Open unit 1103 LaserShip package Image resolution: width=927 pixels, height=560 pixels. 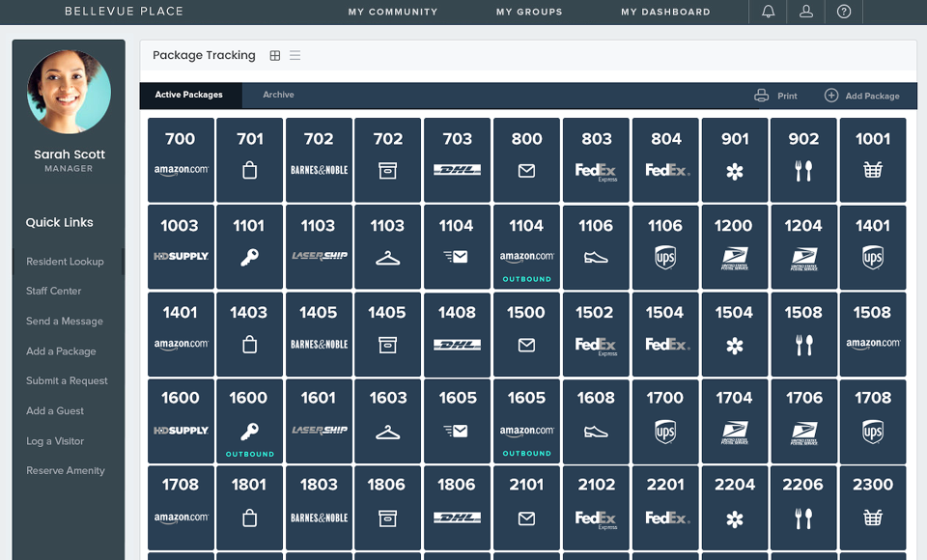pos(319,246)
